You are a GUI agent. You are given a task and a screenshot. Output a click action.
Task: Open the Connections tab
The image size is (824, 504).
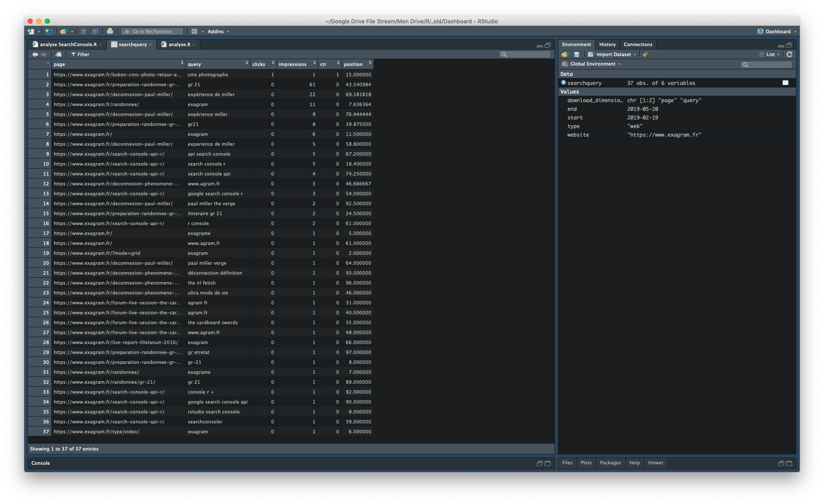tap(638, 44)
